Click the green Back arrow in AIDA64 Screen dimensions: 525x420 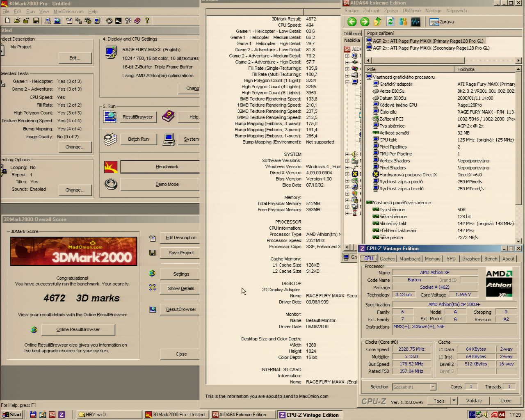click(x=352, y=22)
